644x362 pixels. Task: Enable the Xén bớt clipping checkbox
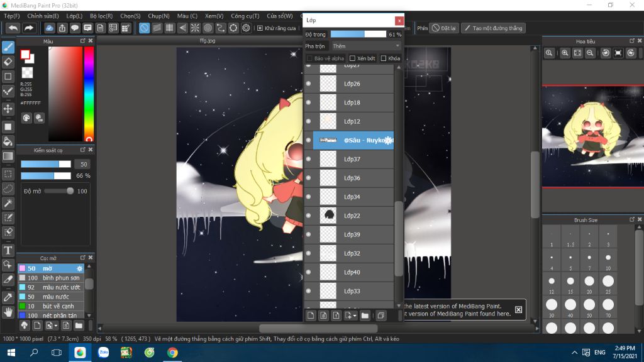(352, 58)
